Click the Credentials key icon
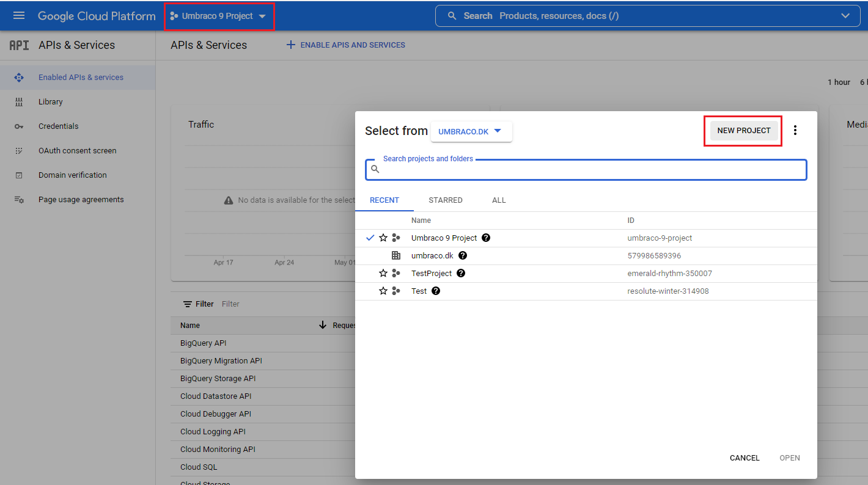 click(x=19, y=126)
